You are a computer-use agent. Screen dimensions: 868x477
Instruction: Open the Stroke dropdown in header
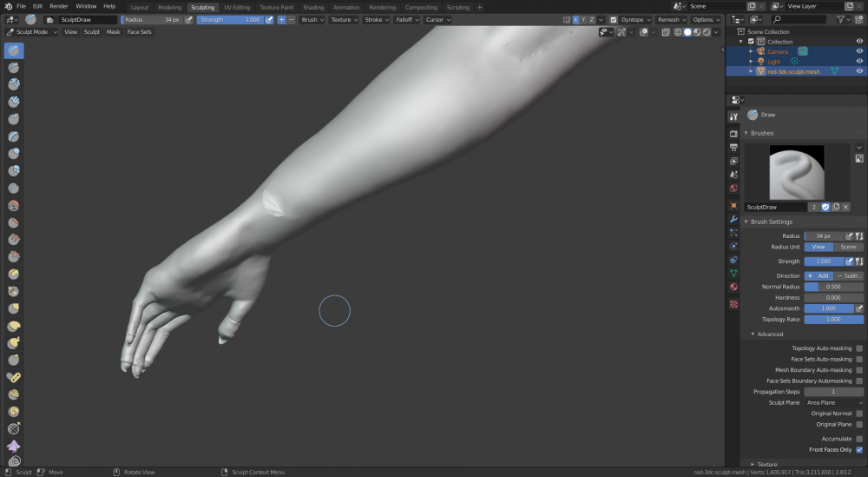tap(377, 19)
